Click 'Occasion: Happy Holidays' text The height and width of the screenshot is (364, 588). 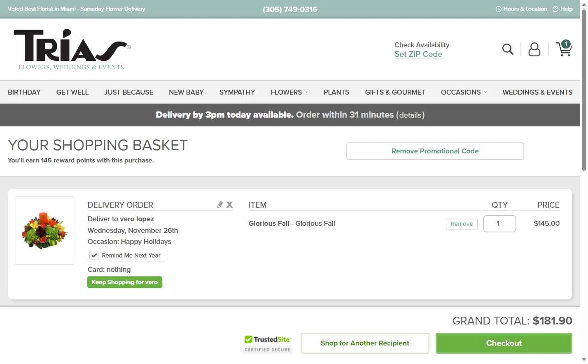point(129,241)
